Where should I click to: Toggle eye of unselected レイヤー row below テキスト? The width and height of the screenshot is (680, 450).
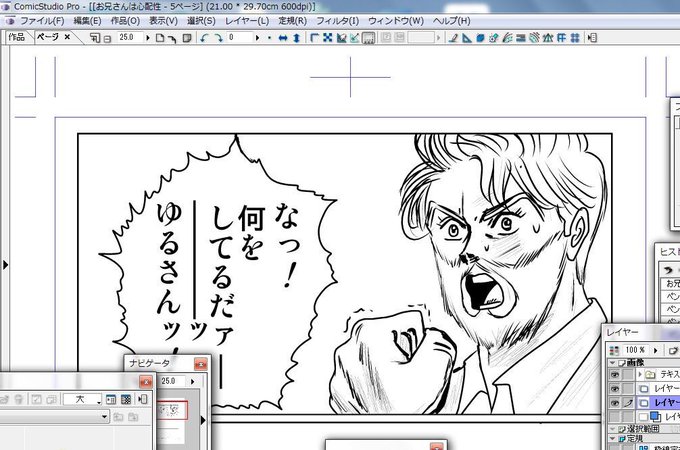pos(615,388)
